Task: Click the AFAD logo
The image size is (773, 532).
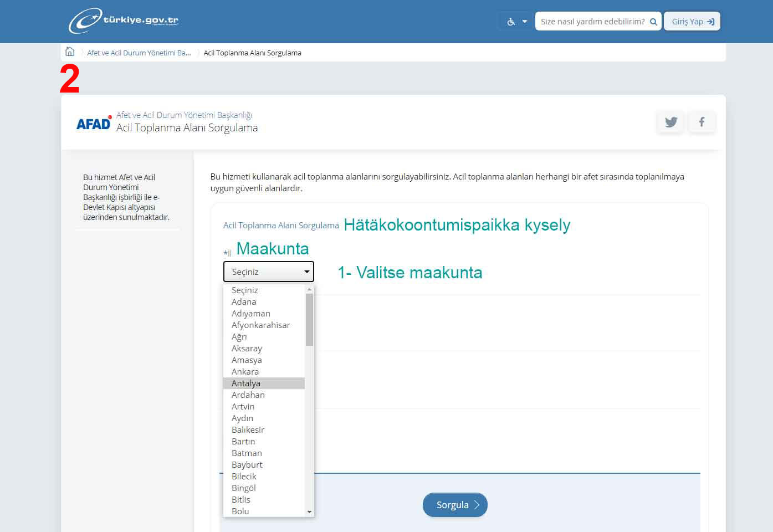Action: (94, 124)
